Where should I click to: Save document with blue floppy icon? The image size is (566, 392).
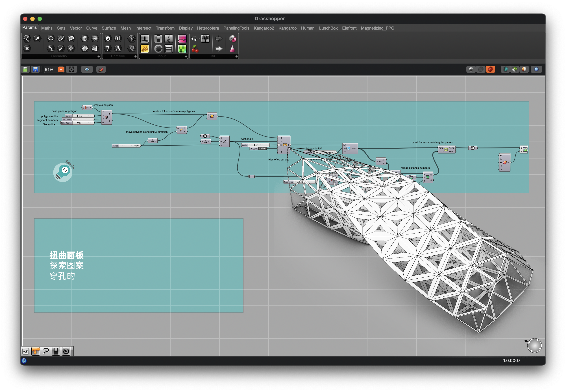35,69
